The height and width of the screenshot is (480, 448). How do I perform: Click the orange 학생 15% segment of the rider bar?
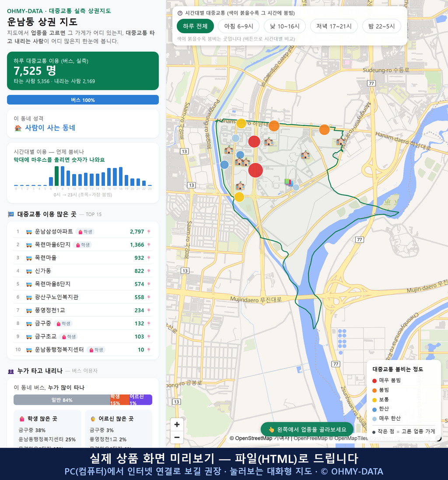[120, 400]
